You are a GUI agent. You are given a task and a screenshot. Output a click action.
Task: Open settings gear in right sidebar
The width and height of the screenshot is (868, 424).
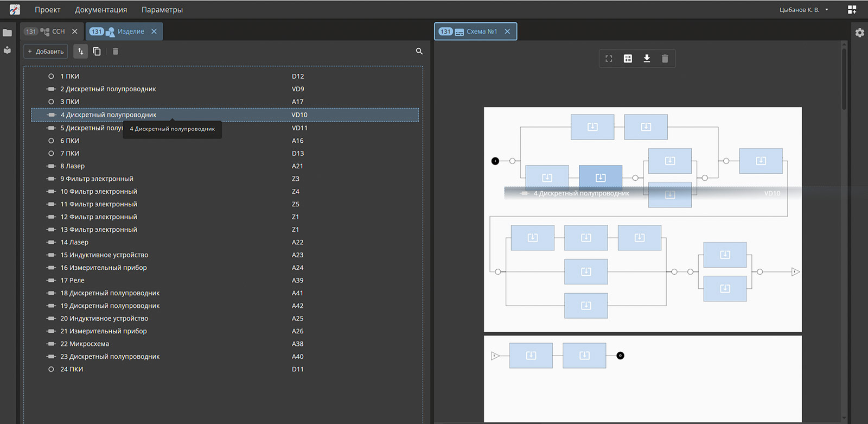tap(860, 33)
